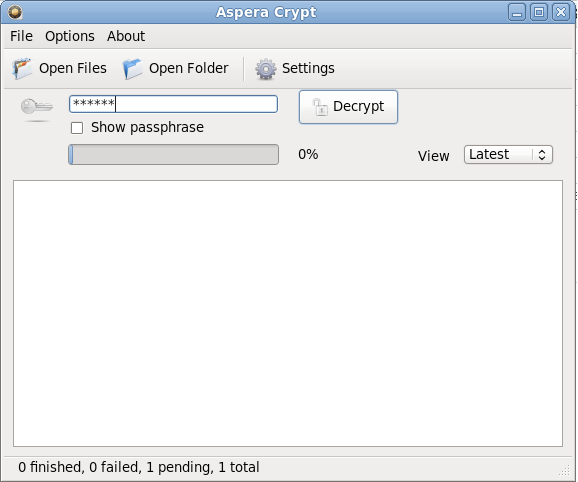
Task: Click the up-down arrows on View combo box
Action: pos(542,154)
